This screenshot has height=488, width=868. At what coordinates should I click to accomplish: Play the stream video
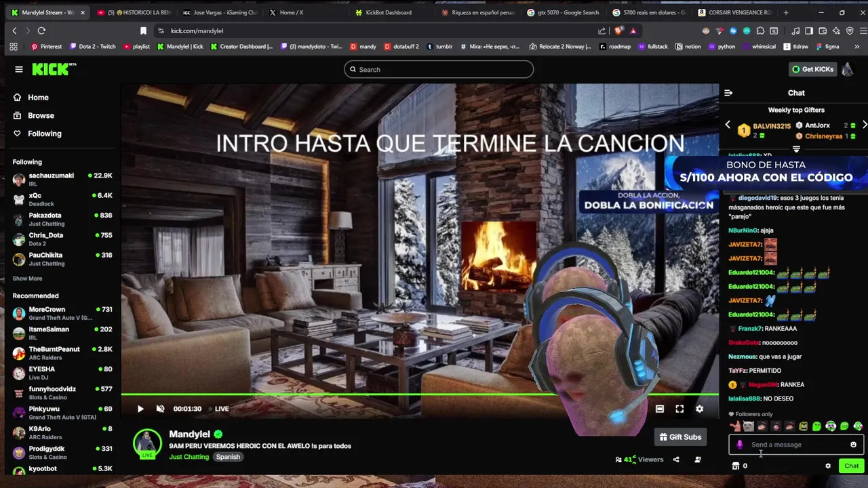coord(140,409)
